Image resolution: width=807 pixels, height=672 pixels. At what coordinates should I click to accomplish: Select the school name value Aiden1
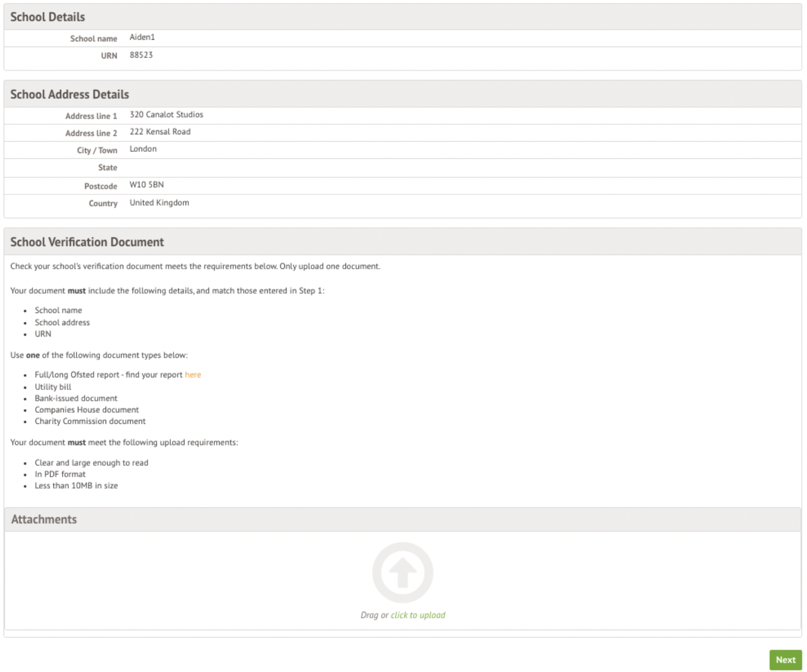point(142,37)
